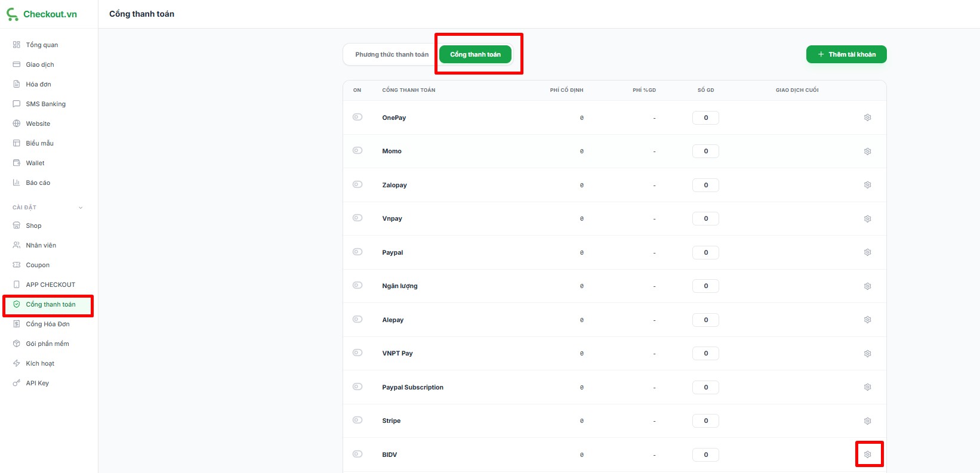Open Cổng Hóa Đơn in the sidebar
This screenshot has width=980, height=473.
click(47, 324)
